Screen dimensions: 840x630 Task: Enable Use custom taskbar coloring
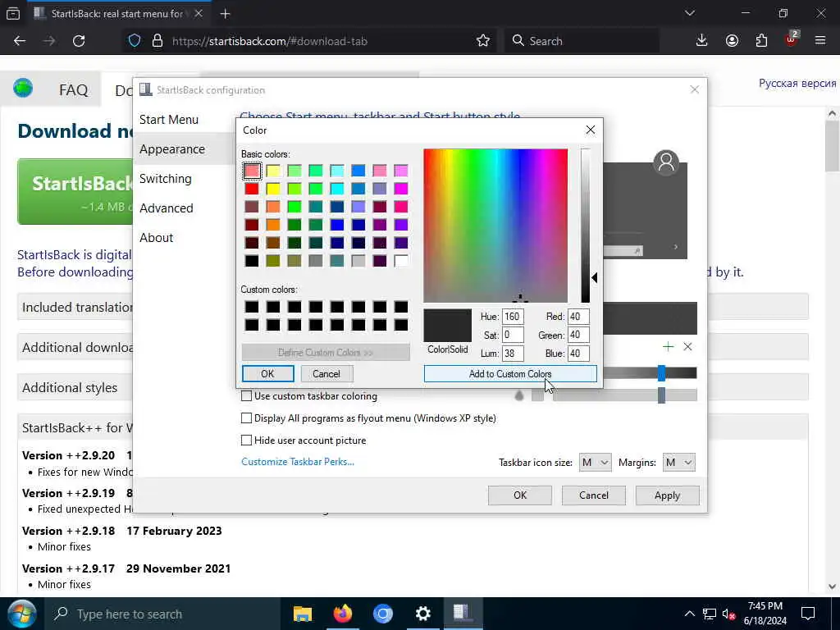pos(246,396)
